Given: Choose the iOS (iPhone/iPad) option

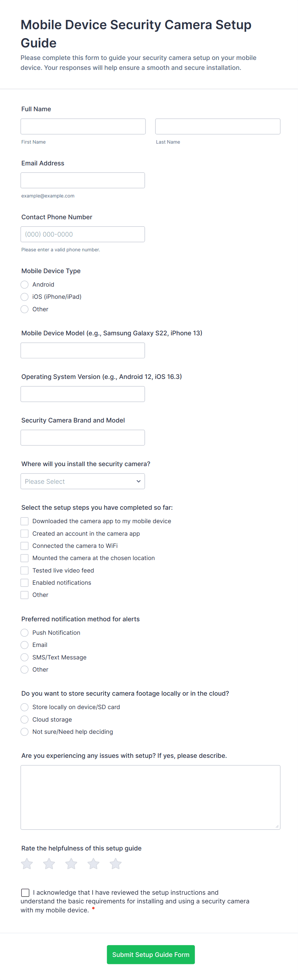Looking at the screenshot, I should coord(25,297).
